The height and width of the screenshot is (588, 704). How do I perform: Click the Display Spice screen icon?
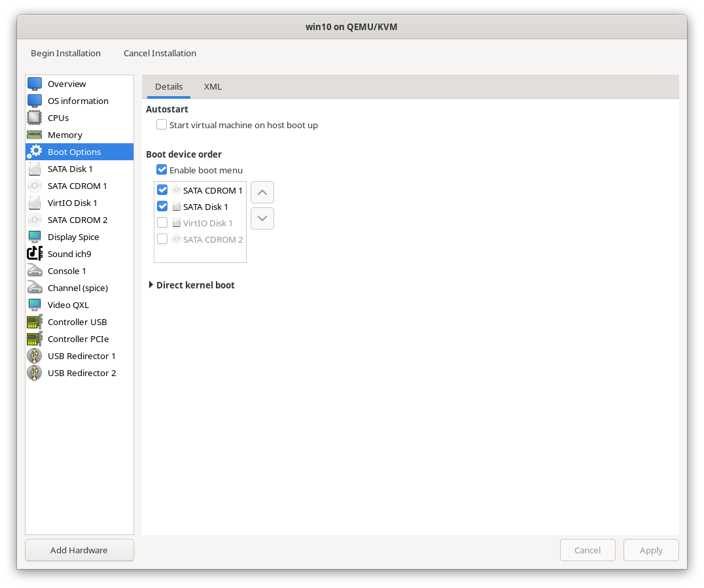click(35, 237)
